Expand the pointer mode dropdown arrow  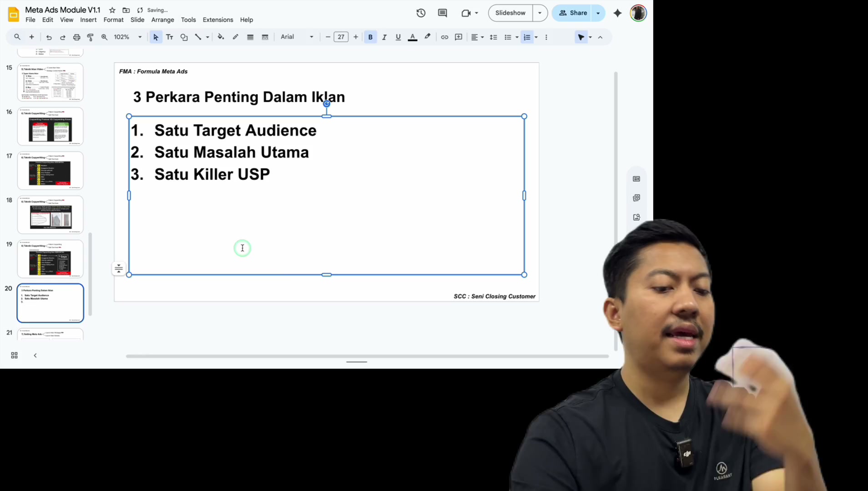coord(590,37)
